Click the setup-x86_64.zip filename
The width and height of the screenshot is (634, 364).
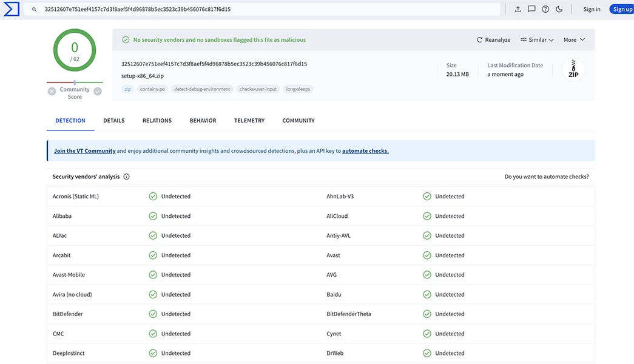coord(143,76)
